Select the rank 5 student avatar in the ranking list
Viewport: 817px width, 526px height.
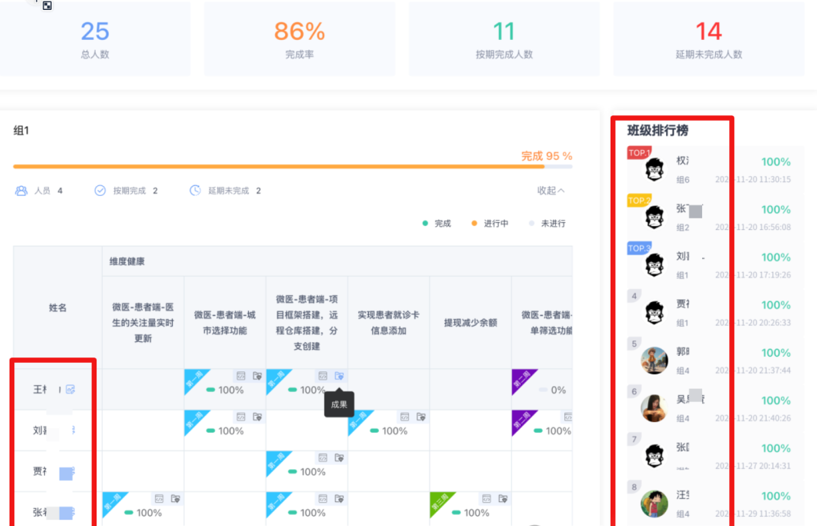pos(655,360)
